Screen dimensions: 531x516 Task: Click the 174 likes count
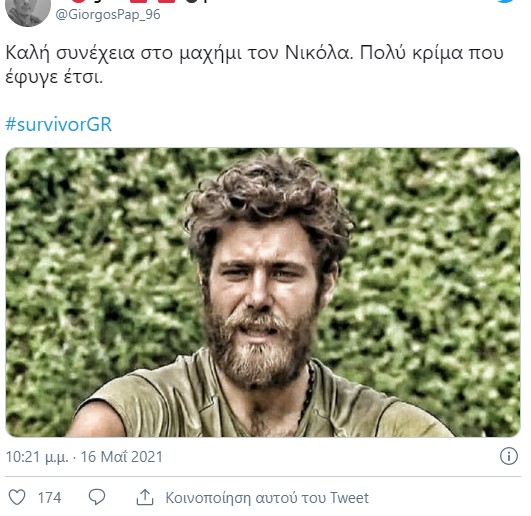click(49, 498)
